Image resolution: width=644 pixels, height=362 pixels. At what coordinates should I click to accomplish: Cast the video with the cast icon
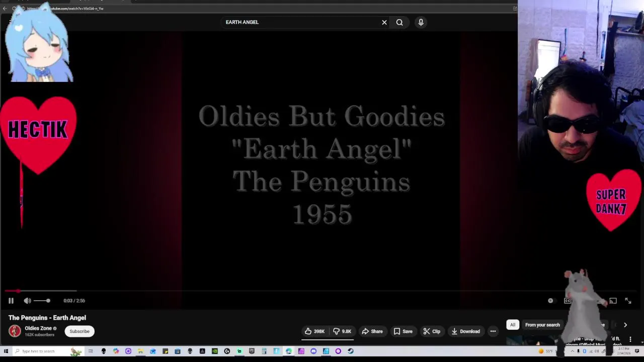[x=613, y=301]
